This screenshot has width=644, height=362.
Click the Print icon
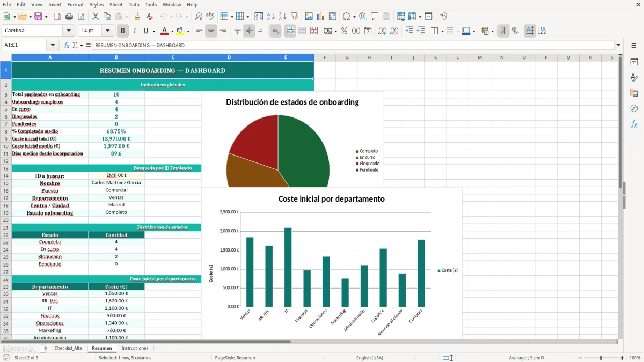tap(69, 17)
